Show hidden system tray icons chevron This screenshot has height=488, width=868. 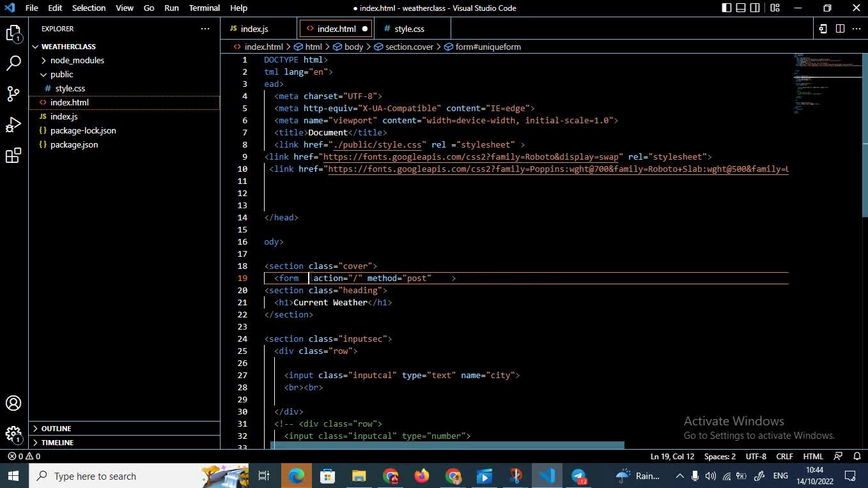coord(679,476)
